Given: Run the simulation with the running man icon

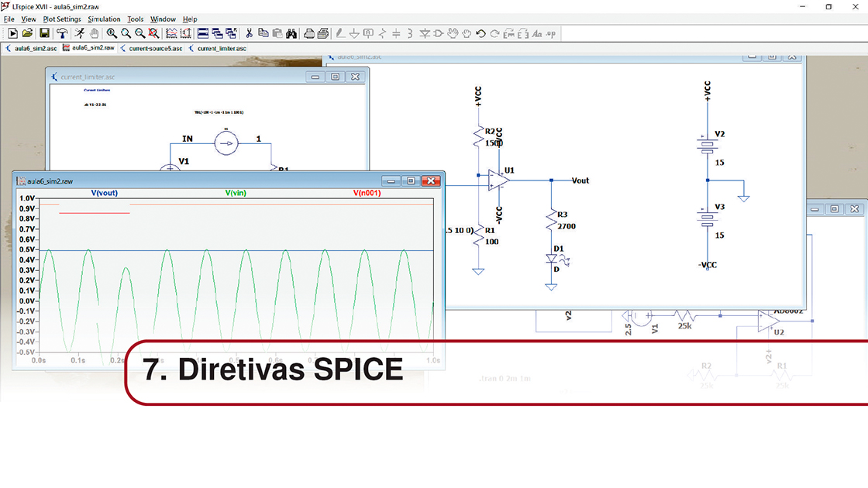Looking at the screenshot, I should 80,34.
